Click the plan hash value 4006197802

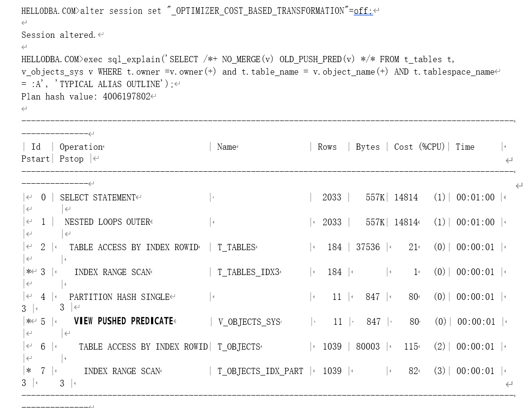(x=126, y=96)
